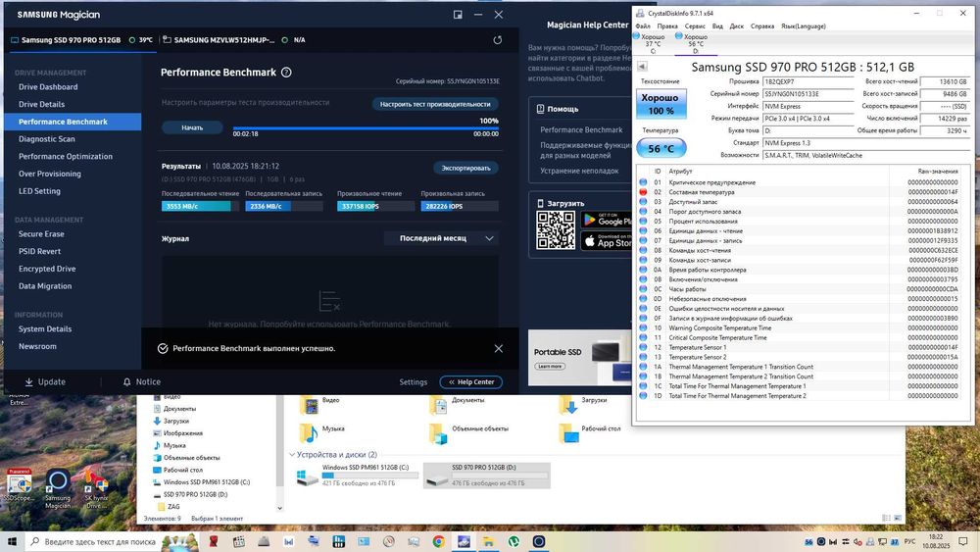Open System Details in sidebar
The image size is (980, 552).
[45, 328]
